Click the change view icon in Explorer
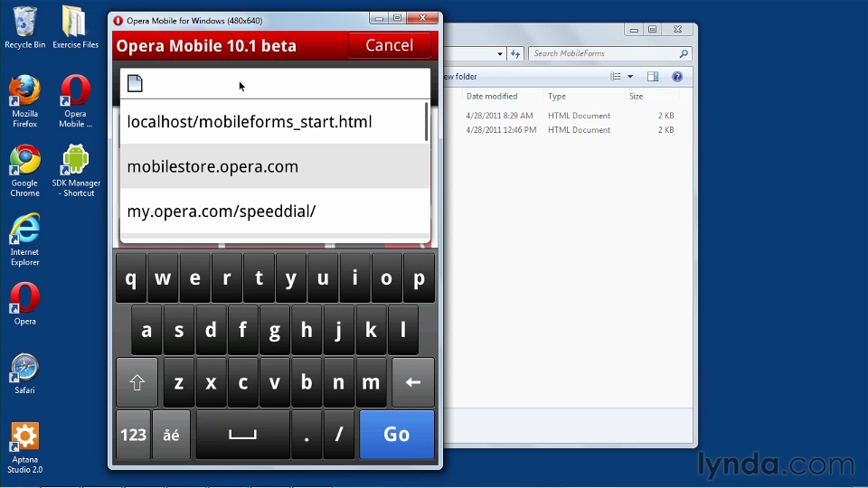 (x=616, y=76)
